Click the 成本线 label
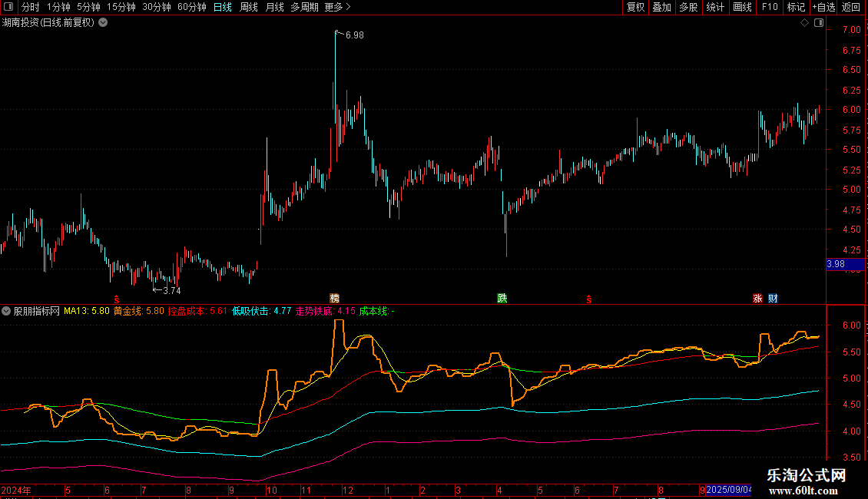 click(x=377, y=311)
